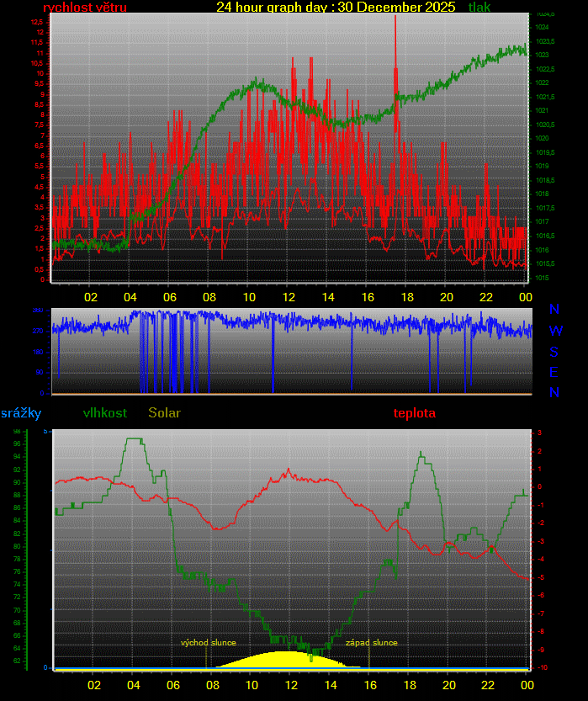This screenshot has height=701, width=588.
Task: Click the humidity peak near hour 04
Action: 133,439
